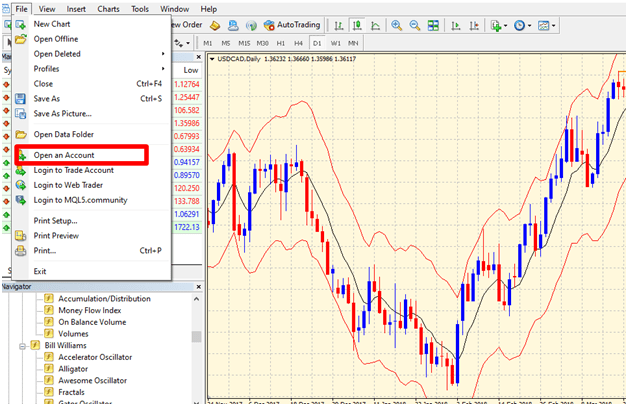Choose Exit in the File menu
Viewport: 630px width, 409px height.
point(92,271)
